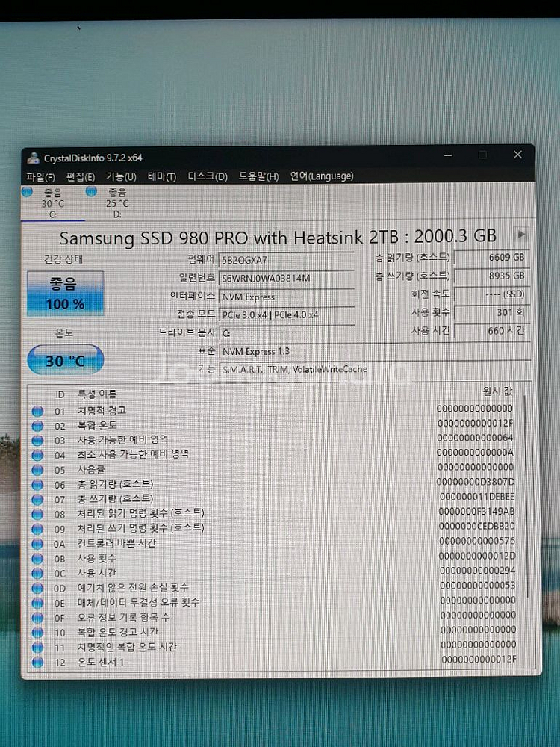Click the 30 °C temperature button
560x747 pixels.
point(65,360)
